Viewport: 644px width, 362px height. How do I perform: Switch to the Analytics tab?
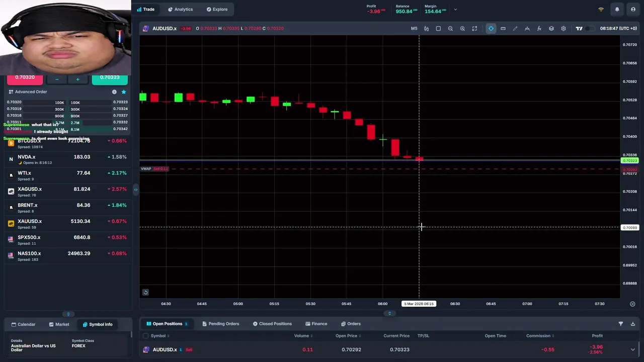[180, 9]
